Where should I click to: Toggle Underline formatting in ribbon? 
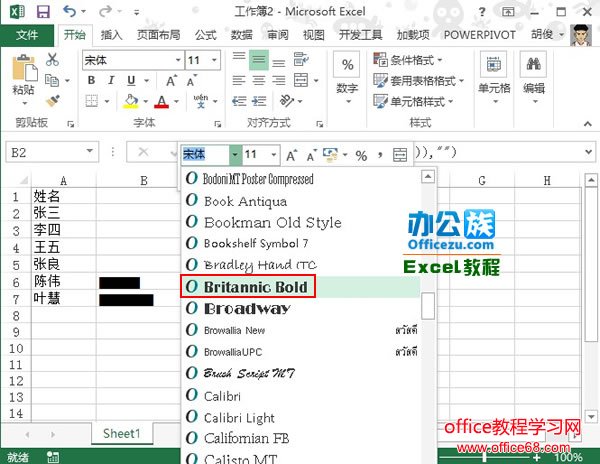click(131, 80)
